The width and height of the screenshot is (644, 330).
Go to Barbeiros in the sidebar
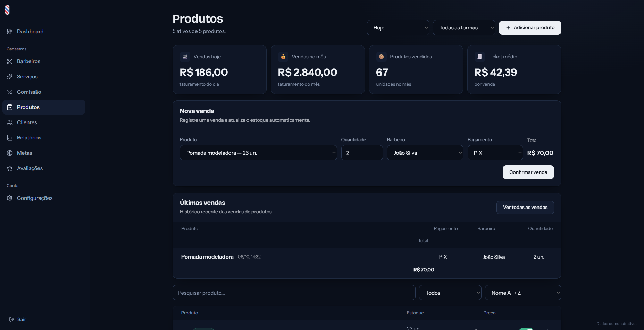pos(44,61)
